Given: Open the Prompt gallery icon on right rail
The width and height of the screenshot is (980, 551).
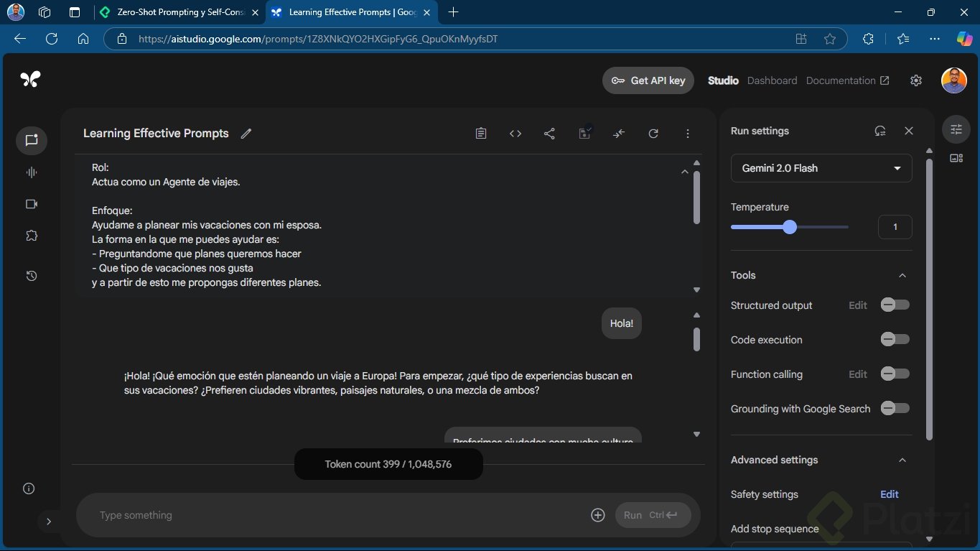Looking at the screenshot, I should pos(956,158).
